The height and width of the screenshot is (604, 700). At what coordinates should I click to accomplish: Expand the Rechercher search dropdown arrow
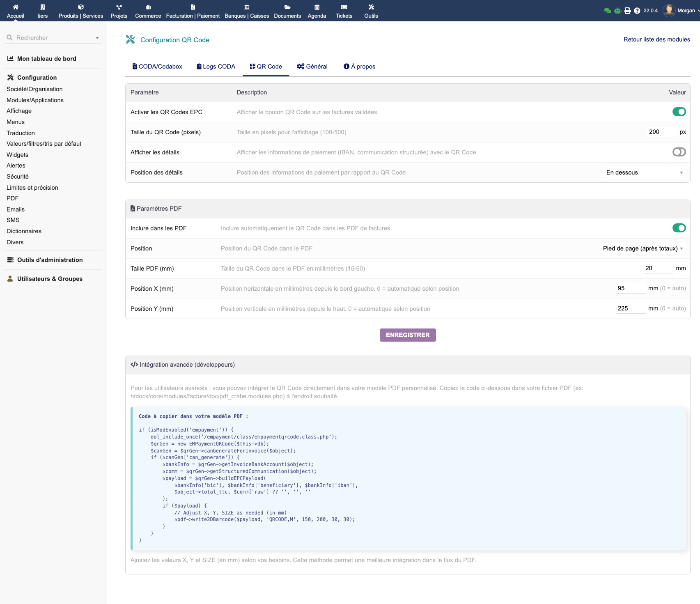click(97, 37)
